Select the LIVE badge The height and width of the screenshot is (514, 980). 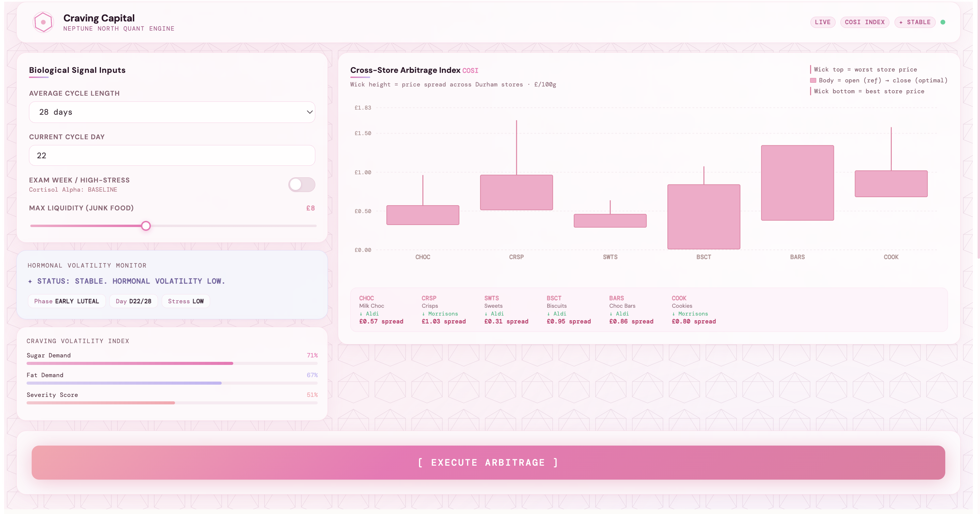[822, 22]
